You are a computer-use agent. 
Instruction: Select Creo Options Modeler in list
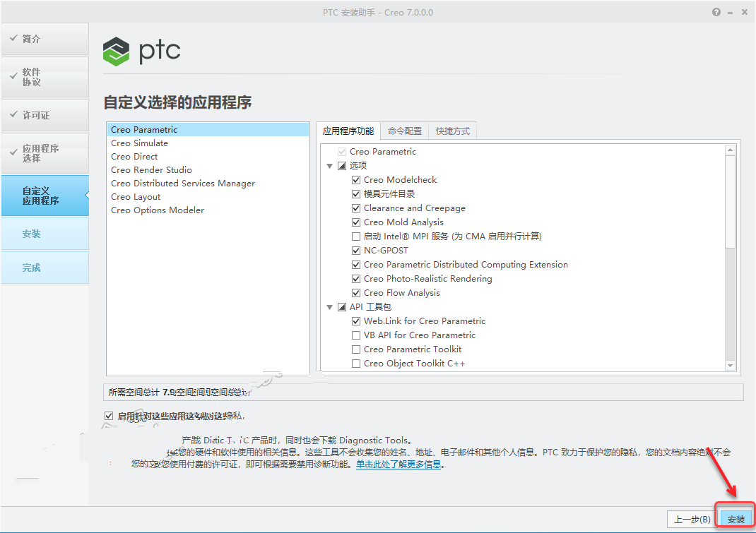pyautogui.click(x=208, y=210)
